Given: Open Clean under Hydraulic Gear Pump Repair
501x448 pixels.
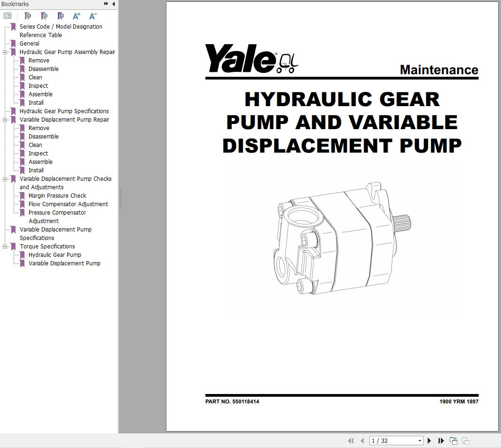Looking at the screenshot, I should [x=35, y=77].
